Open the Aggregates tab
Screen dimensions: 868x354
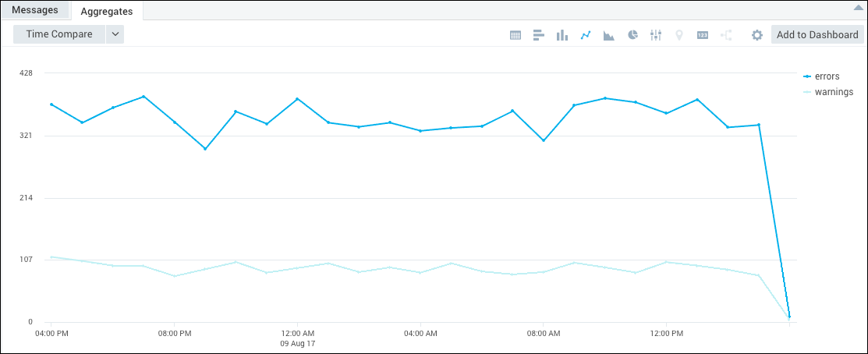click(x=107, y=11)
